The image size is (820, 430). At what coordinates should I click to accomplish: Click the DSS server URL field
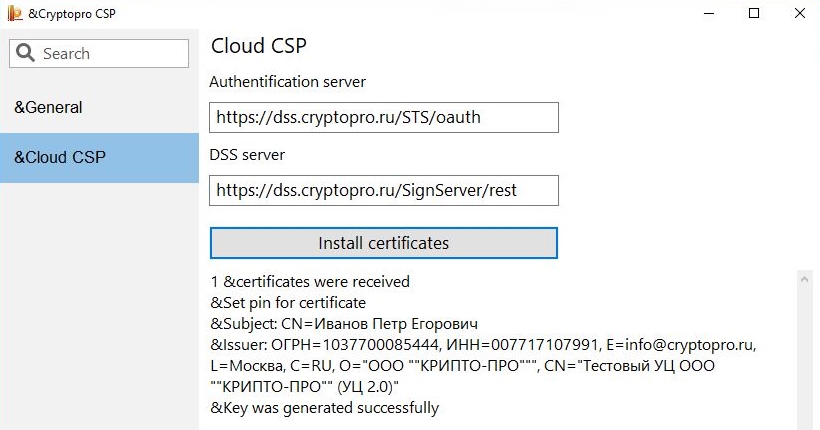click(384, 190)
